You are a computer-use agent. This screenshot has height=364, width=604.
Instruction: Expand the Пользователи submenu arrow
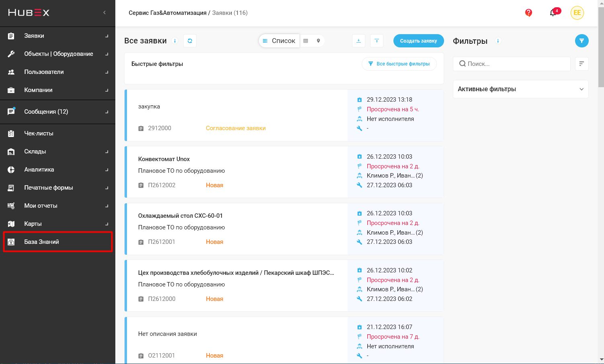(107, 72)
